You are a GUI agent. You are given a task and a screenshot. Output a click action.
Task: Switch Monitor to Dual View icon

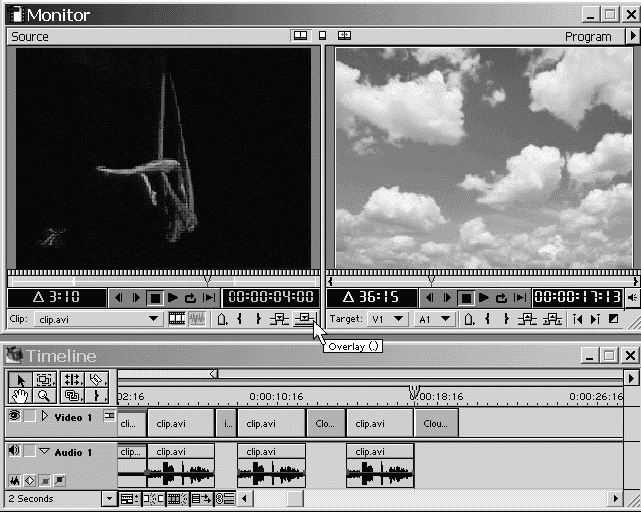pos(299,36)
